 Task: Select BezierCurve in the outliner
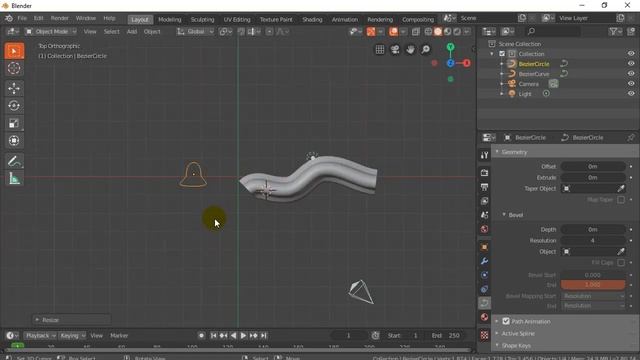click(533, 74)
